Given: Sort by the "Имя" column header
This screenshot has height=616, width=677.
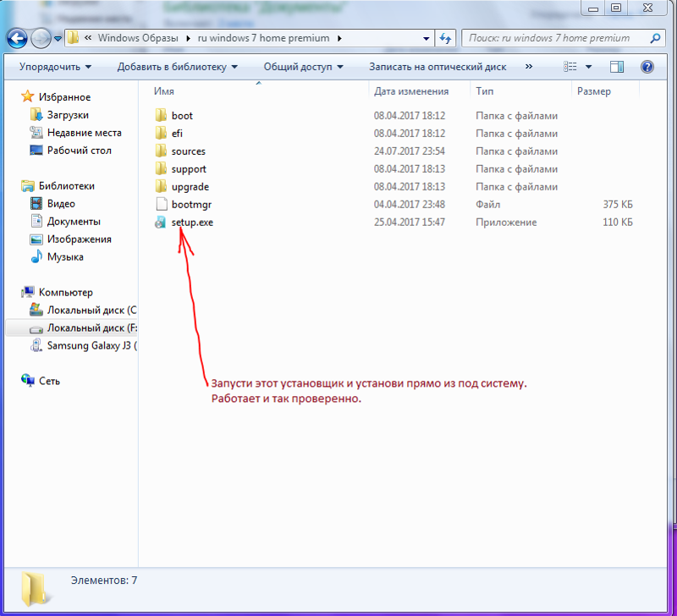Looking at the screenshot, I should (x=163, y=91).
